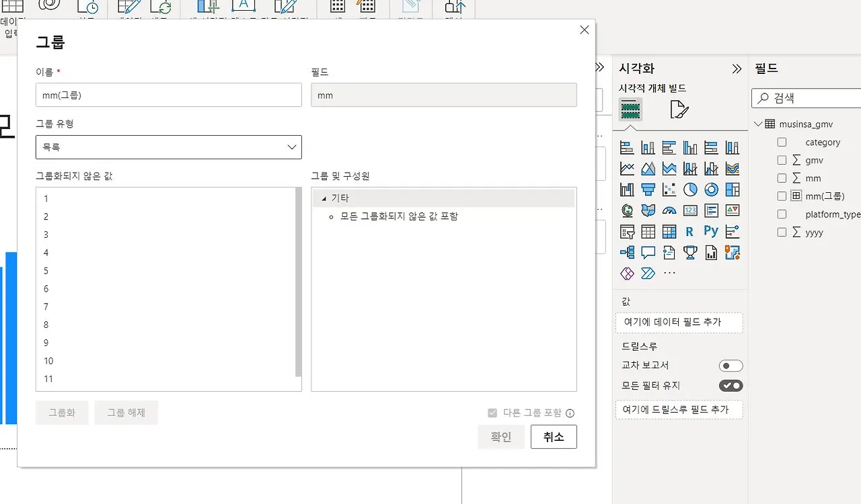
Task: Switch to the visual format paintbrush tab
Action: 679,109
